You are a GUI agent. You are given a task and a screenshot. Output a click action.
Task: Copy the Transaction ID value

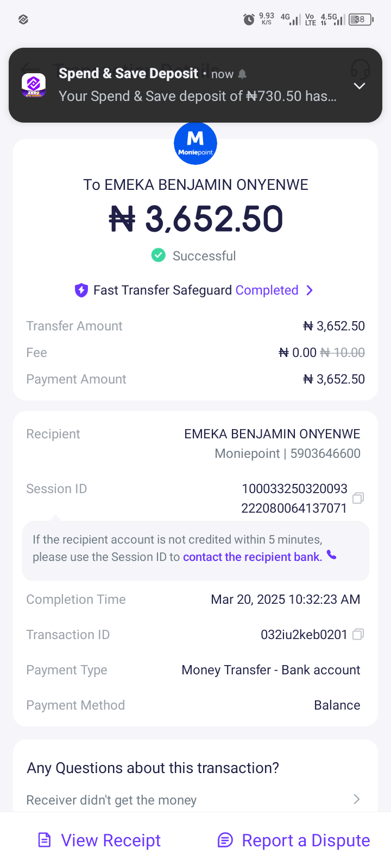click(358, 634)
